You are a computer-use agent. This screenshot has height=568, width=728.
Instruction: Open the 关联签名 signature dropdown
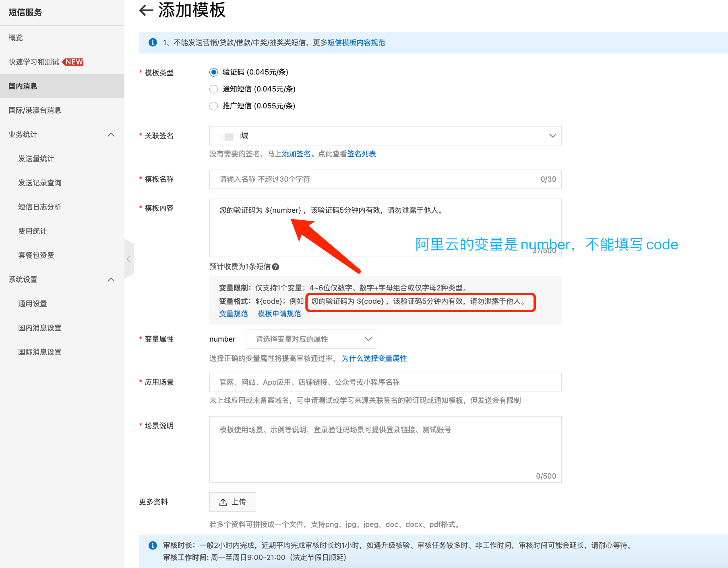coord(385,136)
